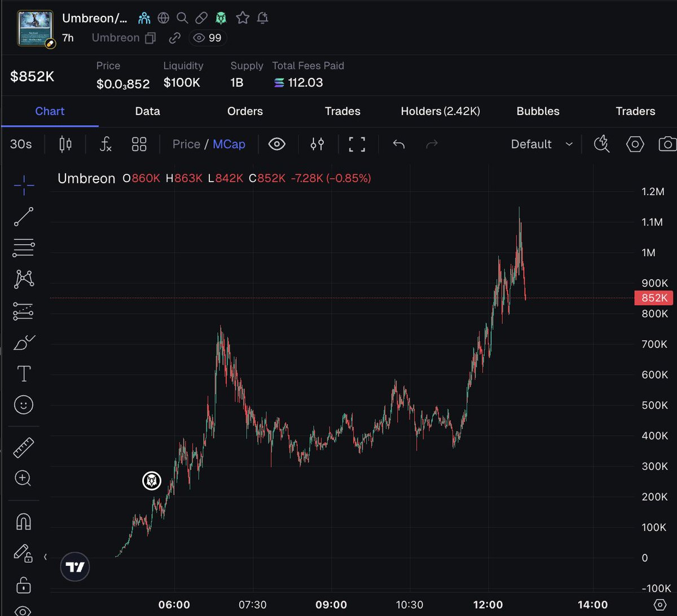Click the Umbreon/… pair name
Viewport: 677px width, 616px height.
pos(95,18)
